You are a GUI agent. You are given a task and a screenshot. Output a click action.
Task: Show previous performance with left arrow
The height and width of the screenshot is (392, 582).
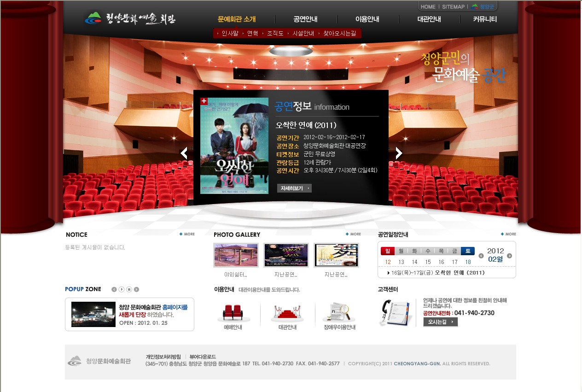coord(184,153)
